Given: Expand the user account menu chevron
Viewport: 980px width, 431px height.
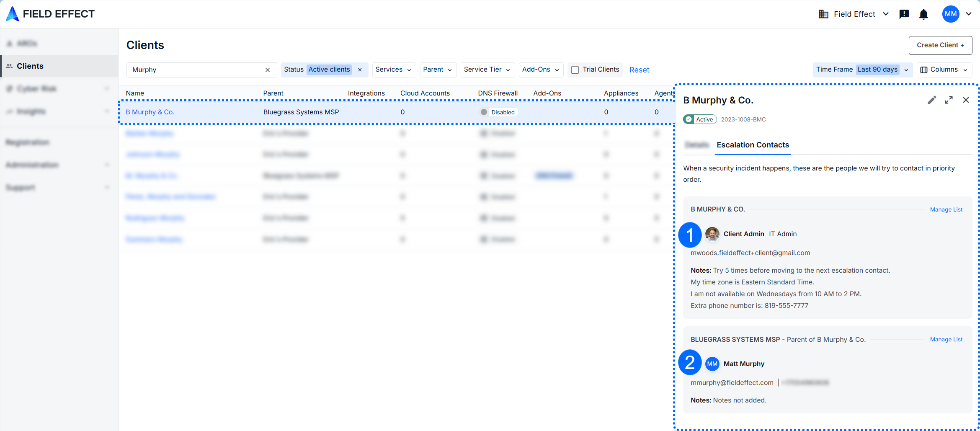Looking at the screenshot, I should [969, 14].
